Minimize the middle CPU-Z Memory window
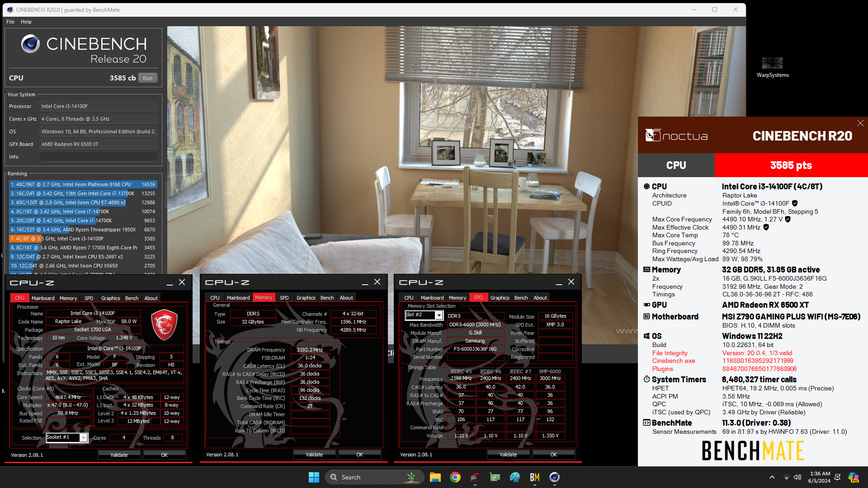 [364, 282]
